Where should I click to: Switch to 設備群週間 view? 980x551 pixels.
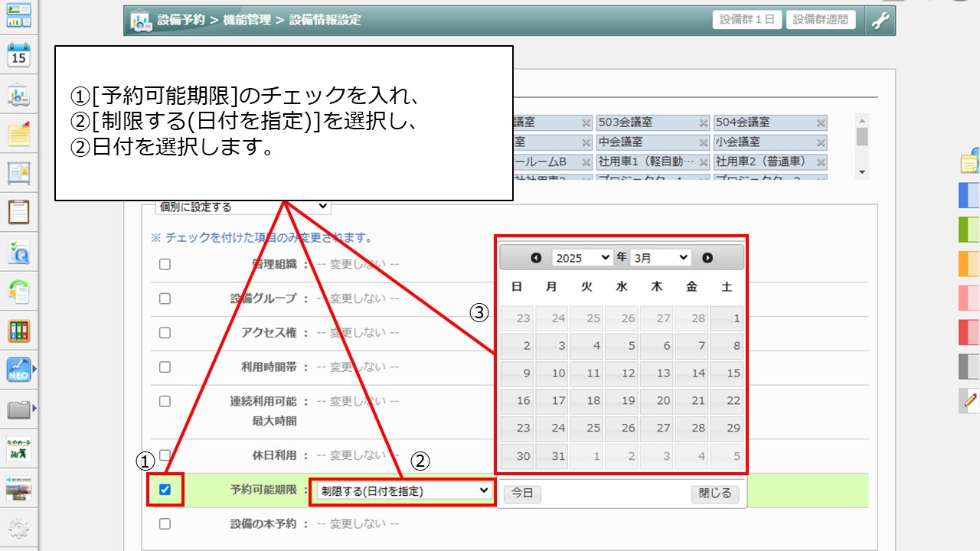point(821,20)
